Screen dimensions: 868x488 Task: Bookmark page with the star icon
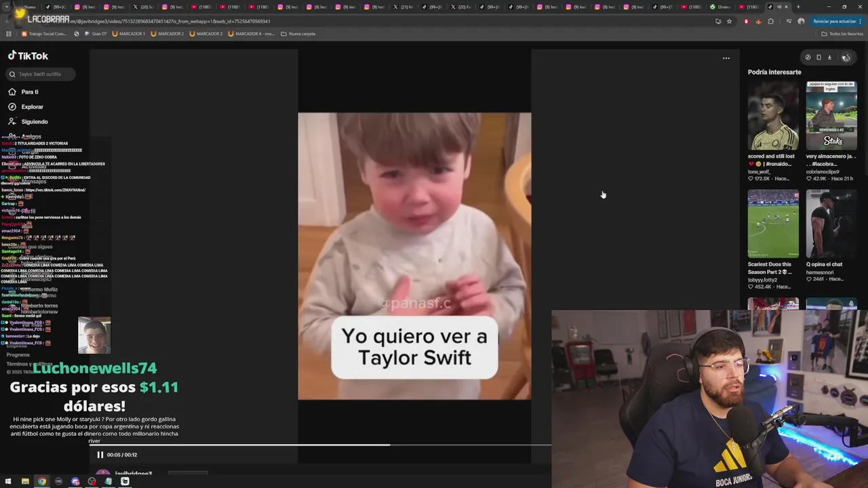click(729, 21)
